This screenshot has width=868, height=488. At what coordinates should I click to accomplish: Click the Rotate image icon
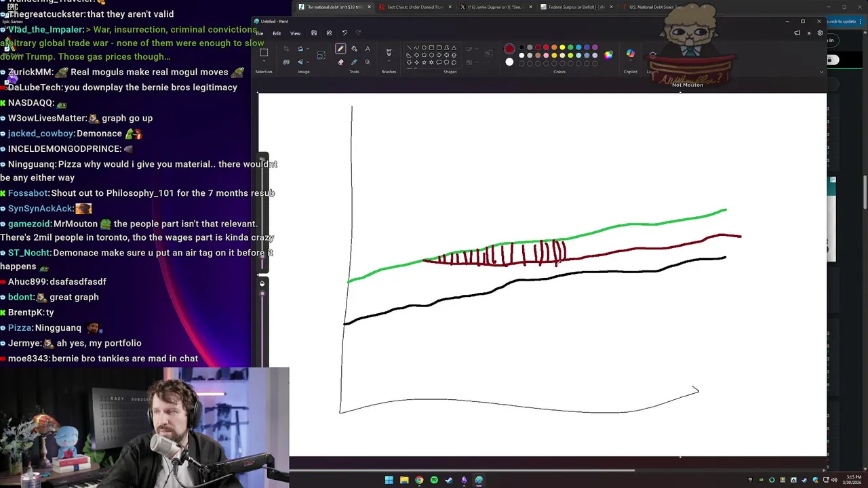click(300, 49)
